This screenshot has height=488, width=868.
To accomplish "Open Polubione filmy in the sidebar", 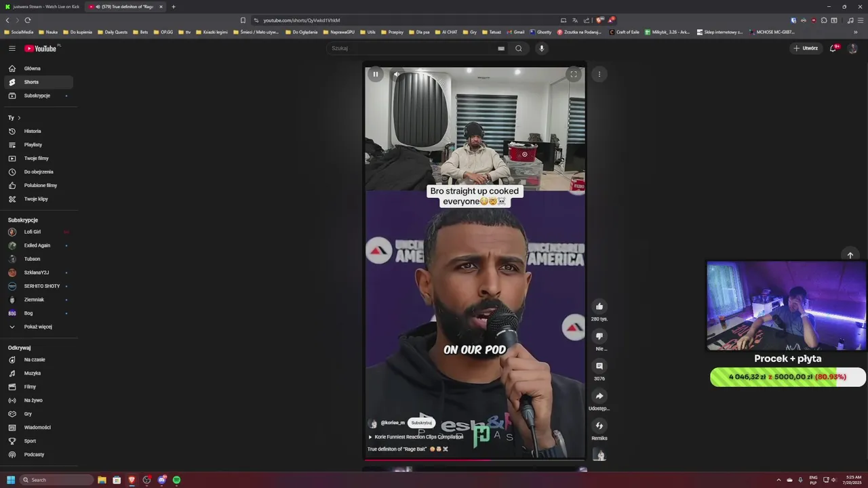I will [39, 186].
